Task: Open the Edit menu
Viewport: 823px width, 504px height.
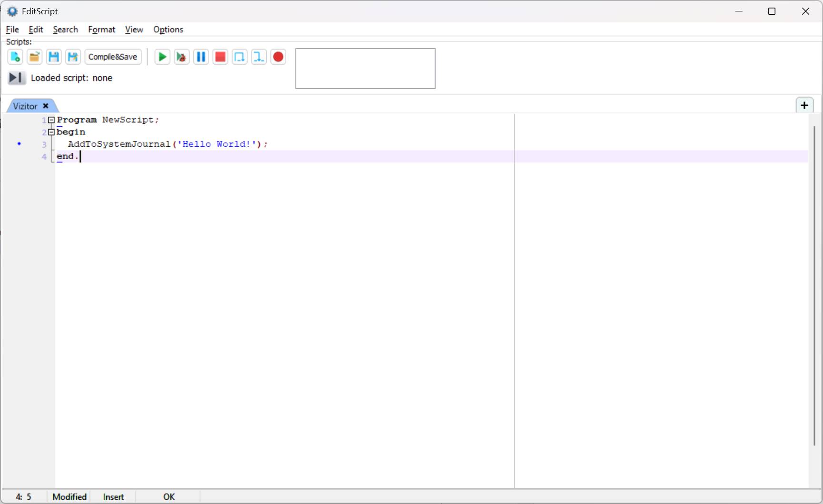Action: pyautogui.click(x=36, y=30)
